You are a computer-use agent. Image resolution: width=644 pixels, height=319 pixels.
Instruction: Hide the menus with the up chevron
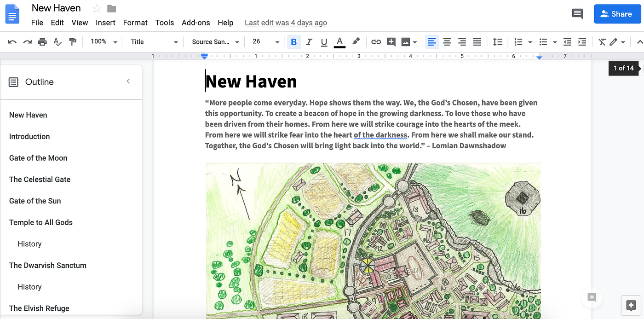click(640, 42)
